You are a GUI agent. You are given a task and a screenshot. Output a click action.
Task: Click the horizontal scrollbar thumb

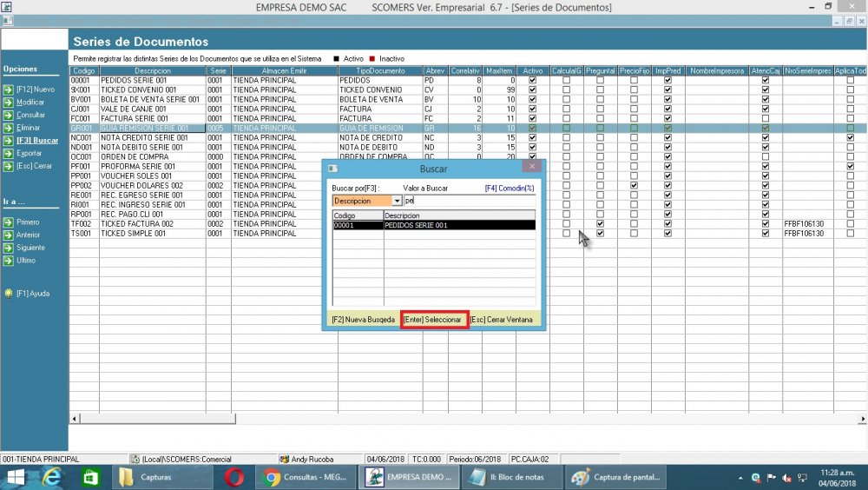point(158,419)
